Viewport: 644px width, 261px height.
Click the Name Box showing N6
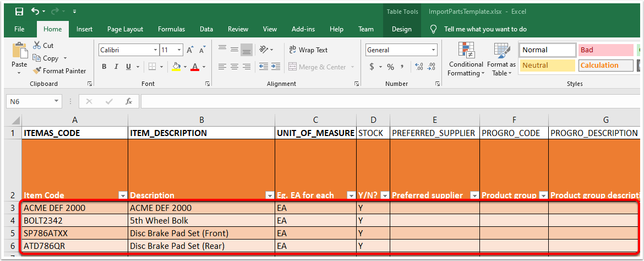[29, 101]
